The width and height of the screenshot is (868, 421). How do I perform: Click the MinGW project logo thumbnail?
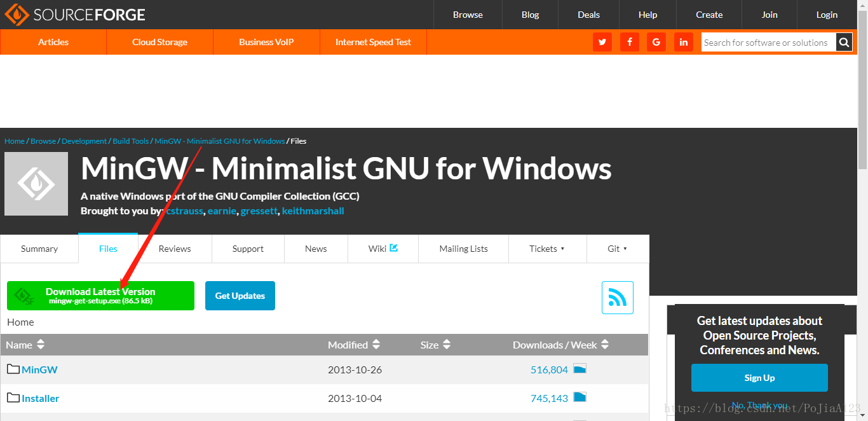coord(36,184)
